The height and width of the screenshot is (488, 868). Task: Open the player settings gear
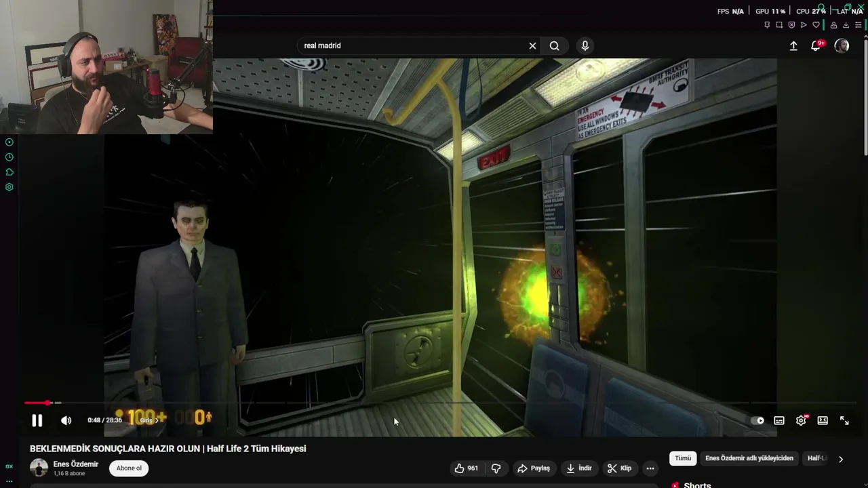coord(801,421)
